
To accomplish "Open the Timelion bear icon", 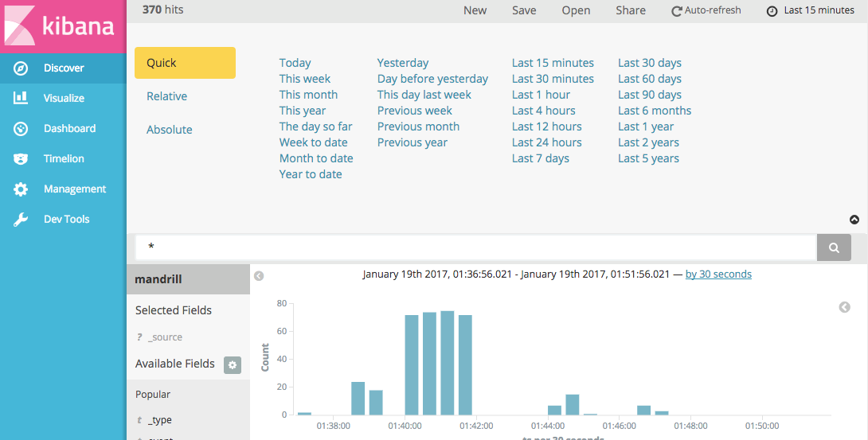I will 21,158.
